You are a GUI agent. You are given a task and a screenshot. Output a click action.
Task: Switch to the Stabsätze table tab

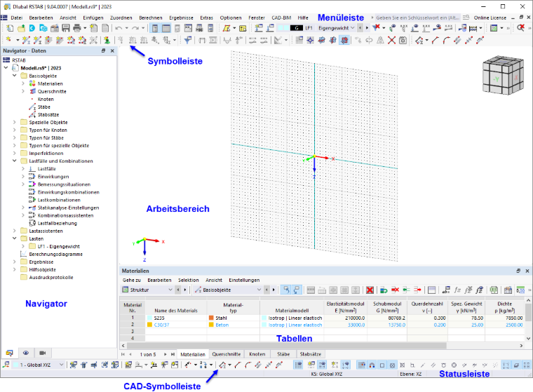(x=311, y=354)
